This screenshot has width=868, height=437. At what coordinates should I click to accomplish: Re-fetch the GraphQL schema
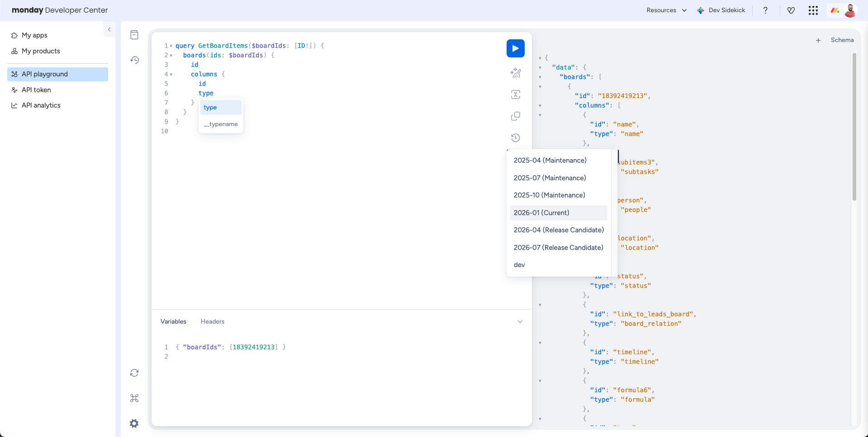pos(134,373)
